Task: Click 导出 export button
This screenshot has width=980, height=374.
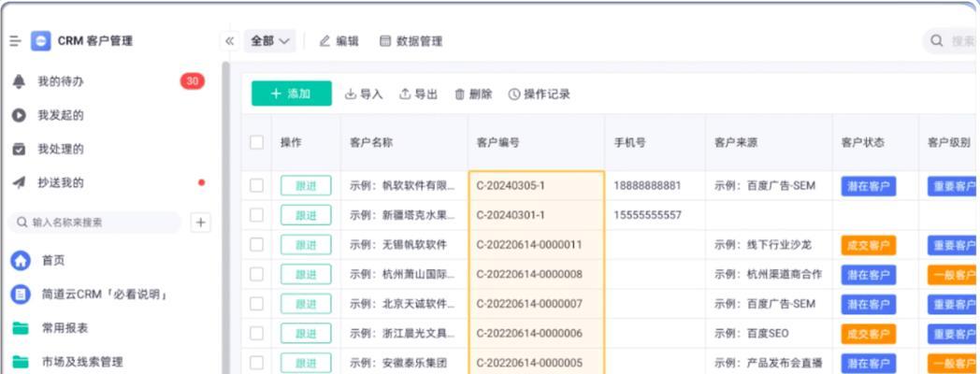Action: [x=418, y=94]
